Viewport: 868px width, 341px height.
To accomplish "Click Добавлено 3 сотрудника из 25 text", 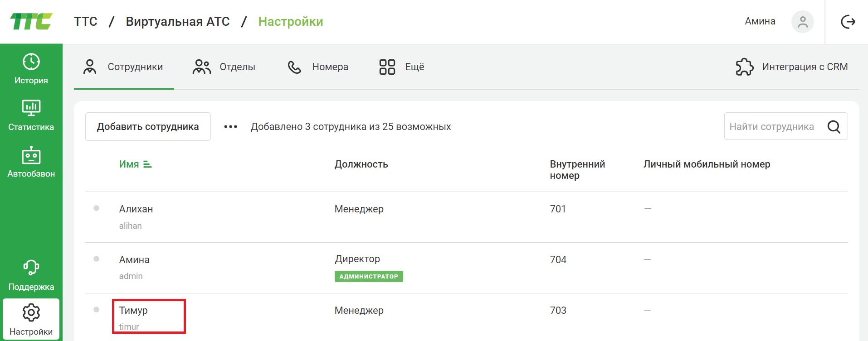I will 351,127.
